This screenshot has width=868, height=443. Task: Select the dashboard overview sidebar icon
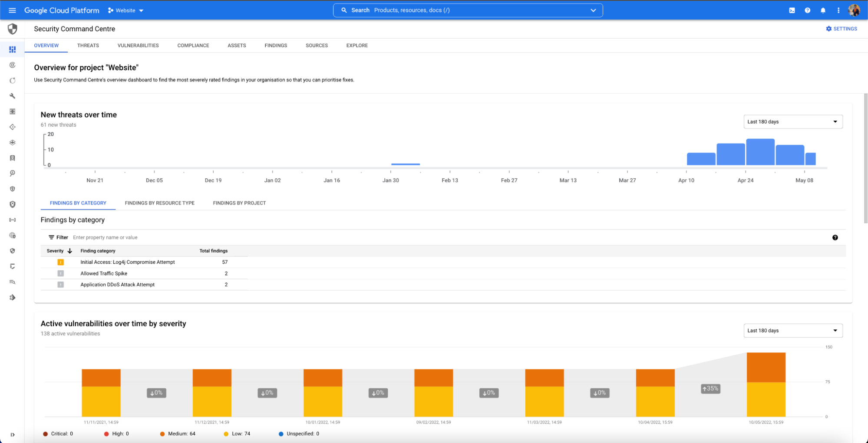tap(13, 49)
